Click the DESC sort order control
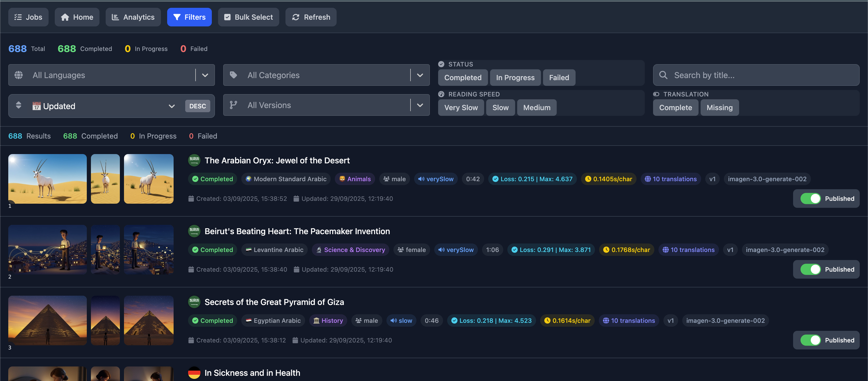The height and width of the screenshot is (381, 868). [x=198, y=106]
